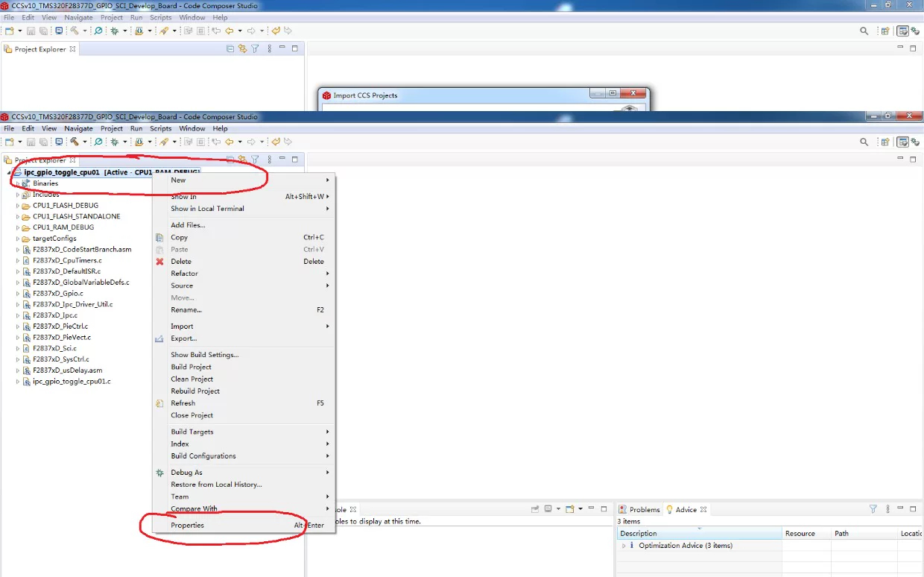Select the targetConfigs folder
Viewport: 924px width, 577px height.
tap(54, 239)
